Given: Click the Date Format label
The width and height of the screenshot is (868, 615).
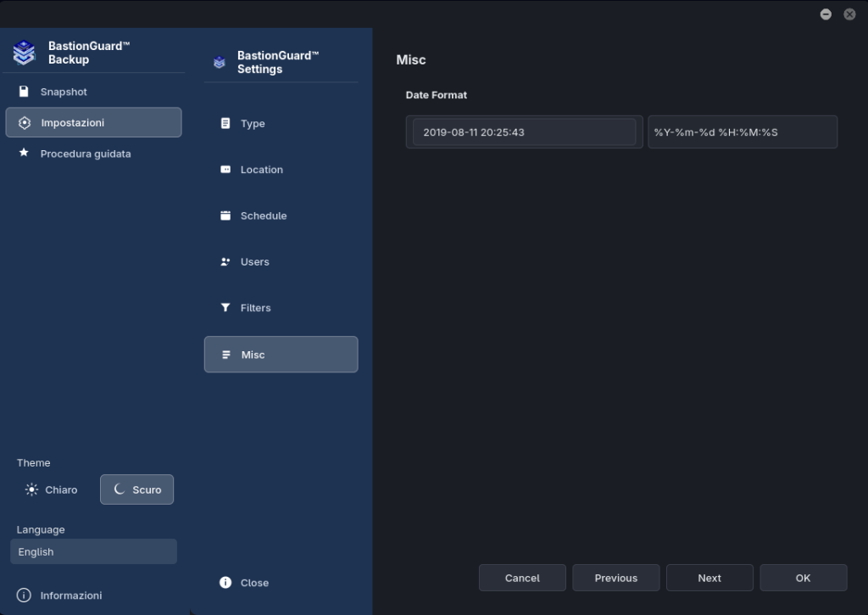Looking at the screenshot, I should point(437,95).
